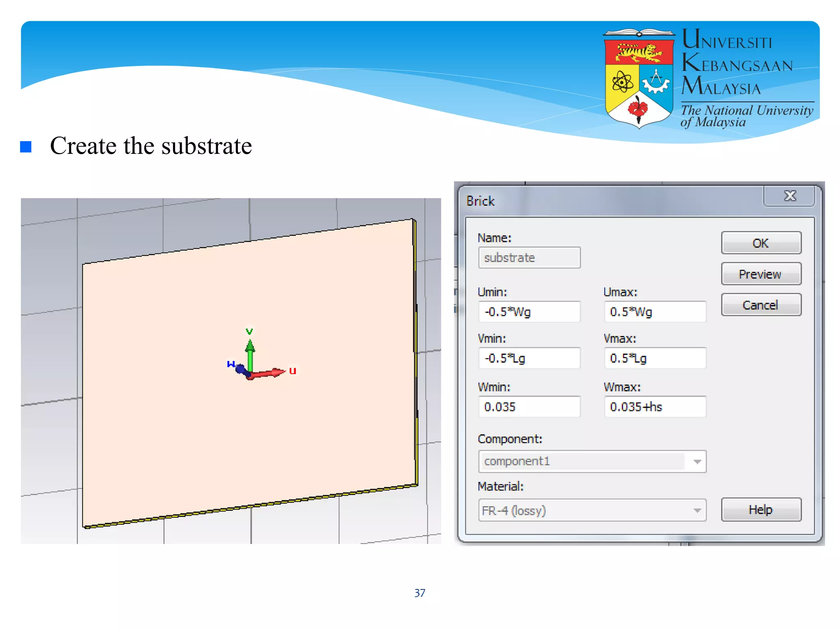
Task: Click the 'Create the substrate' heading text
Action: [x=151, y=146]
